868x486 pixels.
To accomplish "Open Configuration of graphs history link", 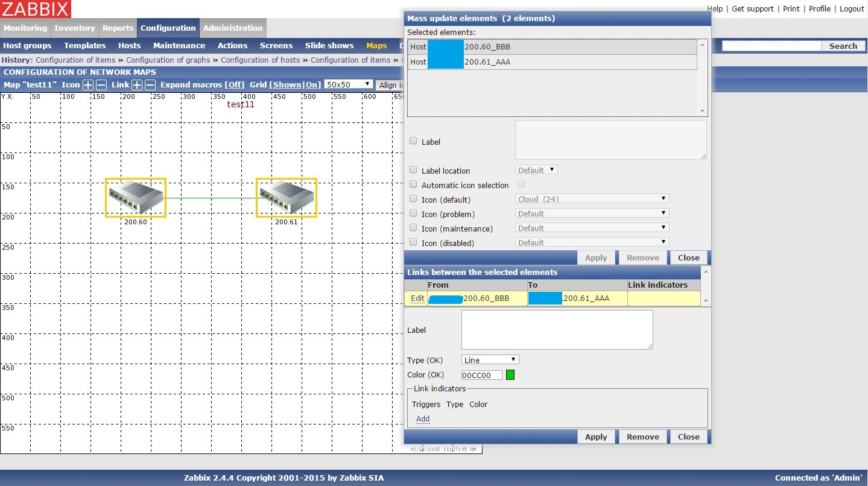I will 168,60.
